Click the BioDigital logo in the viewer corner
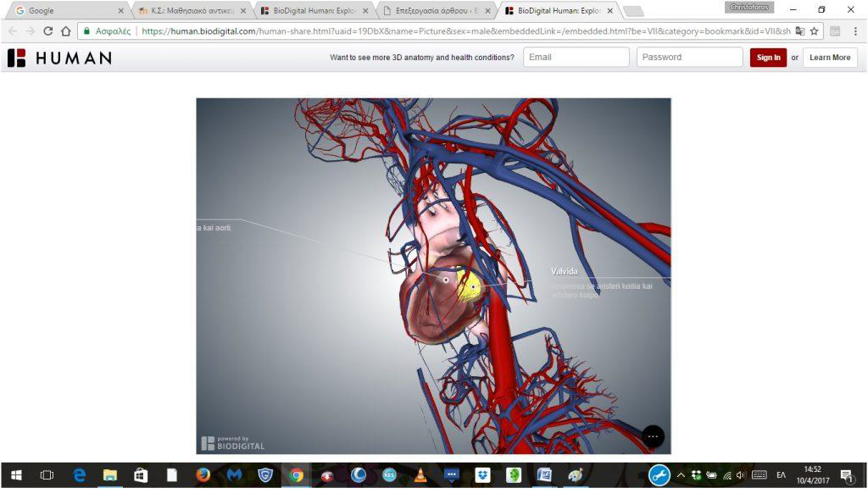This screenshot has width=868, height=499. (x=233, y=442)
